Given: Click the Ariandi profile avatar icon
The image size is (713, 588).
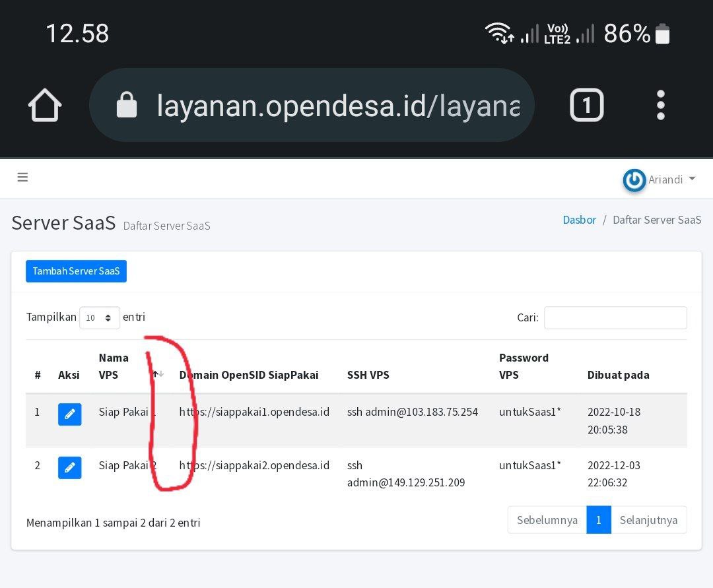Looking at the screenshot, I should (633, 180).
